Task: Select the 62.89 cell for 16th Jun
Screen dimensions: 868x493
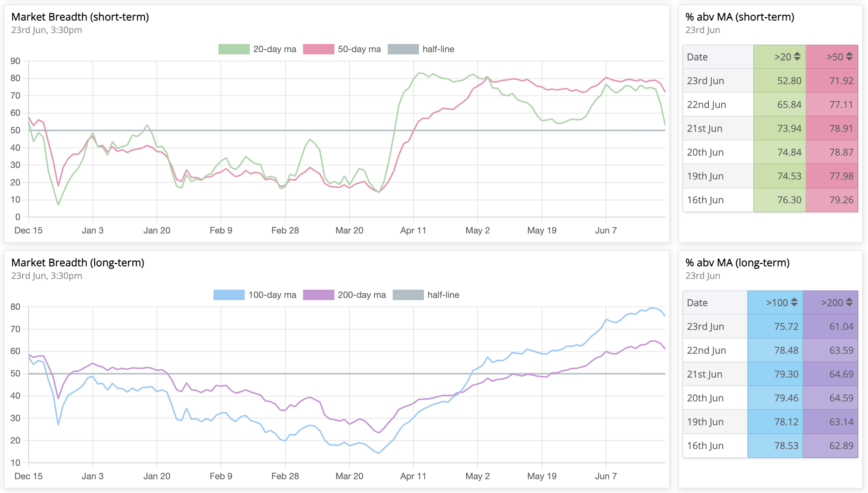Action: pos(830,446)
